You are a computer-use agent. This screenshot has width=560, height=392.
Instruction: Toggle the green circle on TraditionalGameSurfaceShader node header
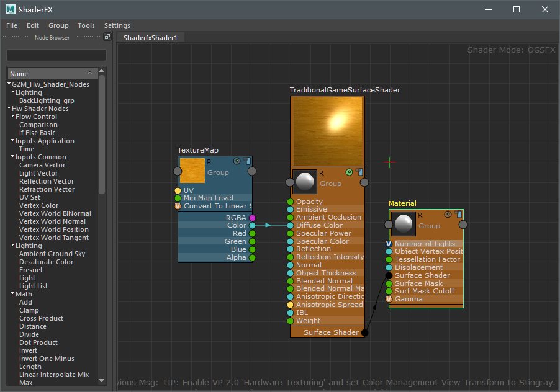click(350, 172)
